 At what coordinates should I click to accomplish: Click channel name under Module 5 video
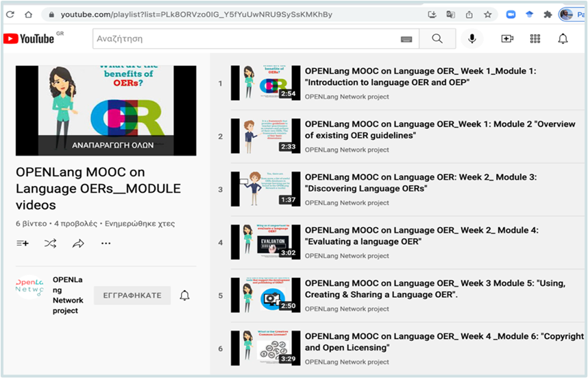coord(347,309)
